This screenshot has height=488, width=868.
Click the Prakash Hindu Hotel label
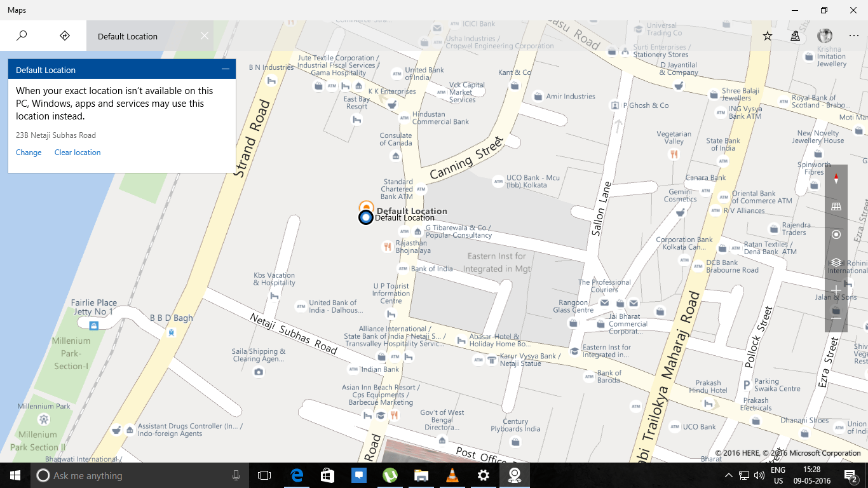click(708, 386)
